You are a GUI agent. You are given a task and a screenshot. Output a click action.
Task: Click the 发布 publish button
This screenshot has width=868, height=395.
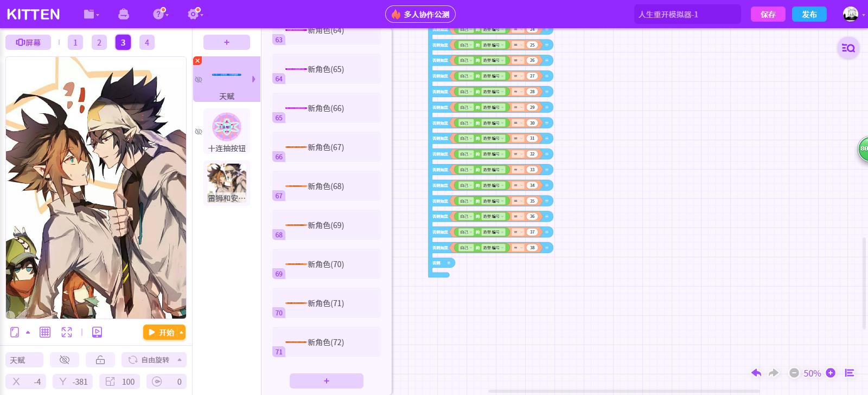tap(809, 14)
